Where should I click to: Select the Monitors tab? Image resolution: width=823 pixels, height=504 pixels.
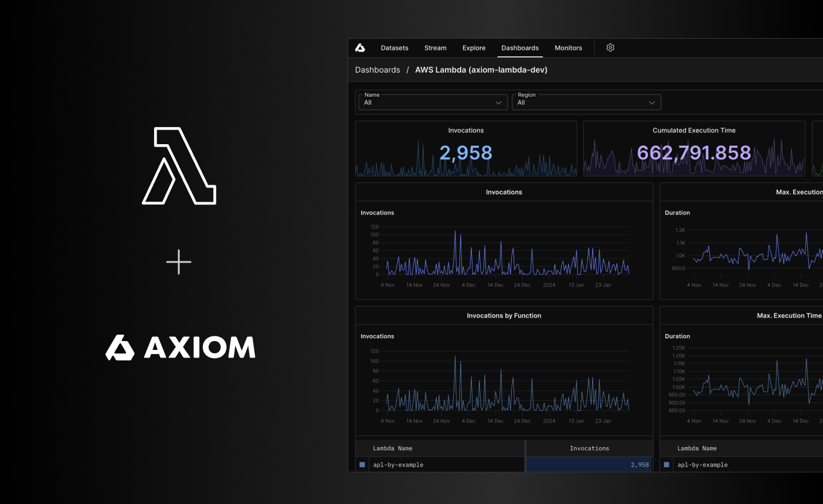tap(568, 47)
